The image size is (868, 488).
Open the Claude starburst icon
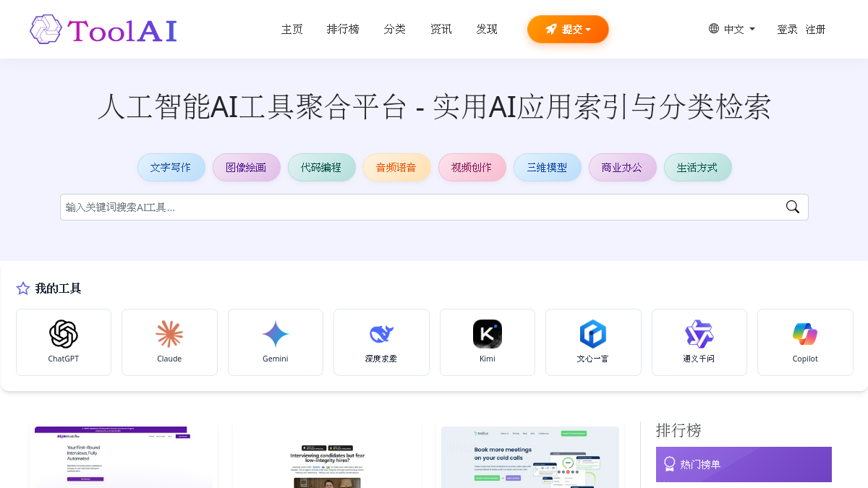169,334
